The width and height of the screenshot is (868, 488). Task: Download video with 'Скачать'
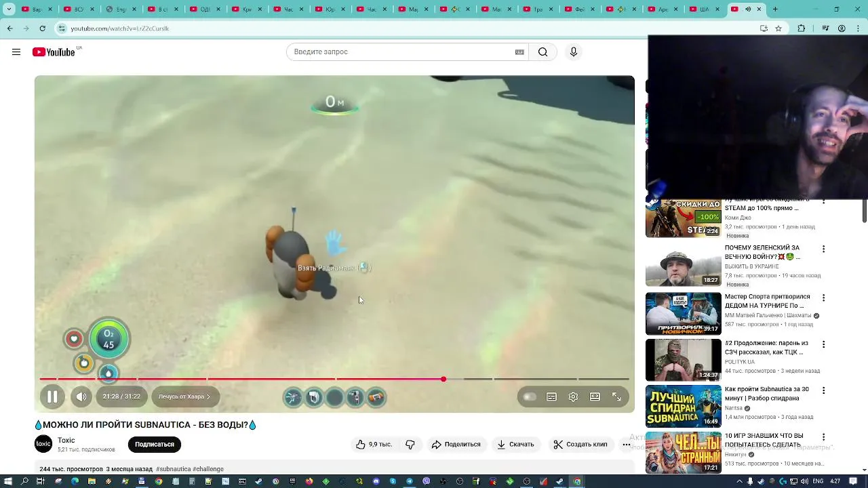(x=515, y=445)
